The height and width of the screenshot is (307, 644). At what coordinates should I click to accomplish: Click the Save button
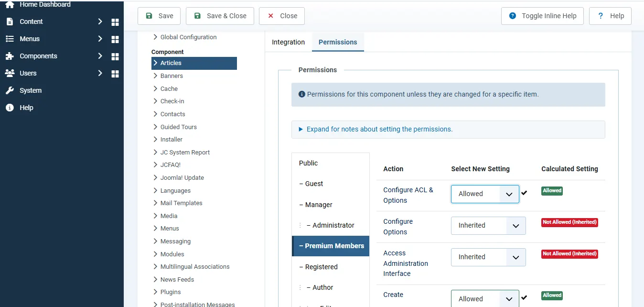159,16
